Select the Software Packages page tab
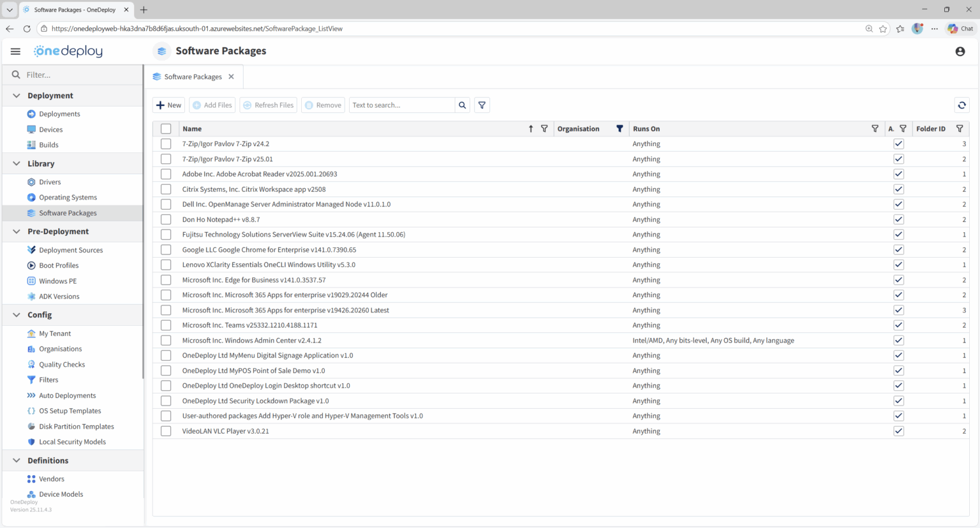The width and height of the screenshot is (980, 528). 193,77
